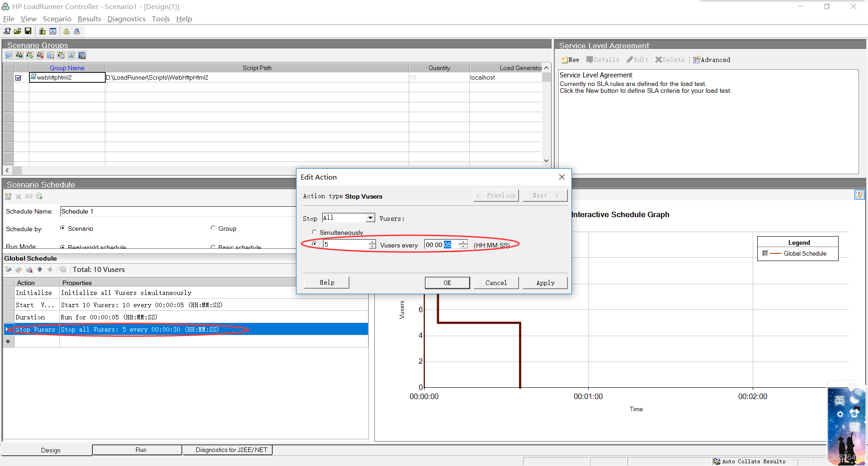Delete schedule with the gray X icon
Screen dimensions: 868x466
click(19, 196)
